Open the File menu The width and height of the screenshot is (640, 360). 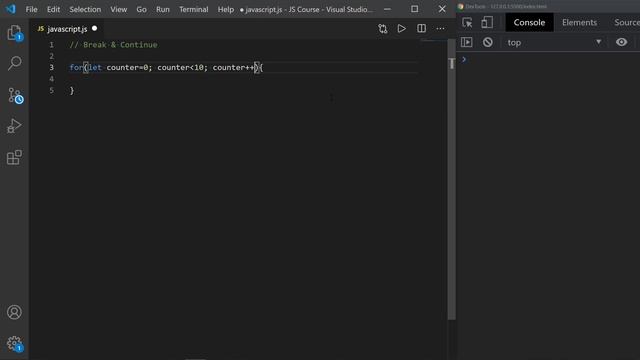[31, 9]
